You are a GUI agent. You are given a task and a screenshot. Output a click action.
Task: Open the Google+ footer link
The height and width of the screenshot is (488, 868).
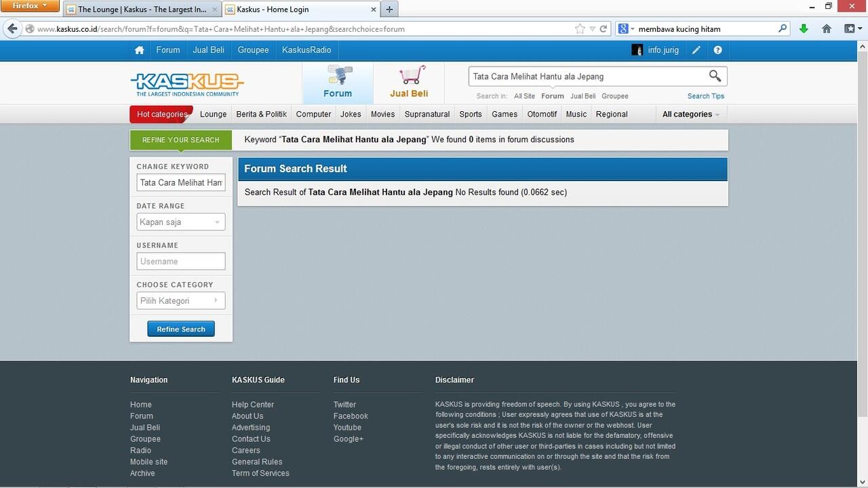click(x=349, y=439)
